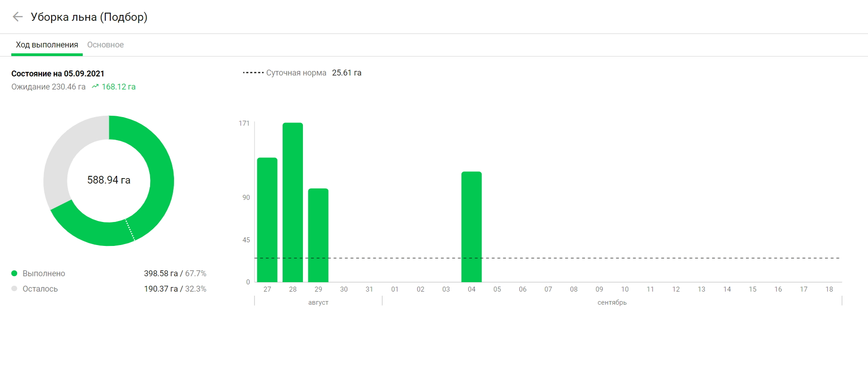The height and width of the screenshot is (368, 868).
Task: Click the August 27 bar
Action: point(267,220)
